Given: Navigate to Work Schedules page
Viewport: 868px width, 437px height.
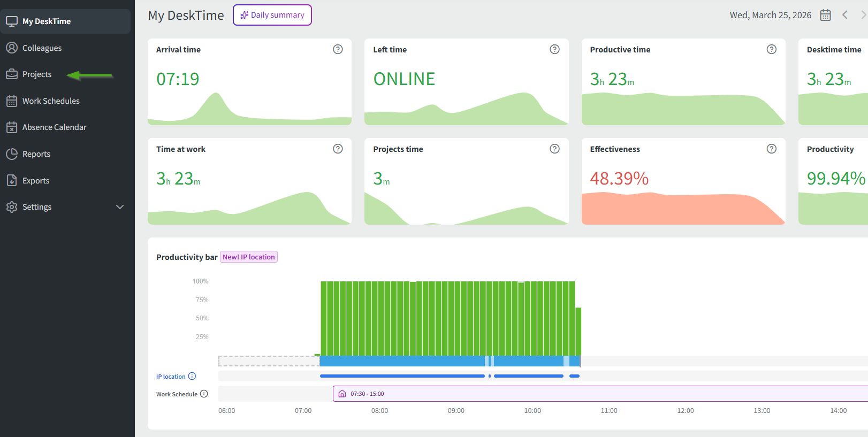Looking at the screenshot, I should 51,101.
